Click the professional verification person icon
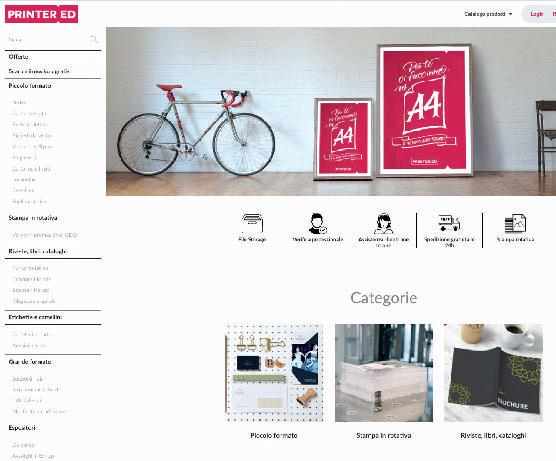Screen dimensions: 556x461 317,223
